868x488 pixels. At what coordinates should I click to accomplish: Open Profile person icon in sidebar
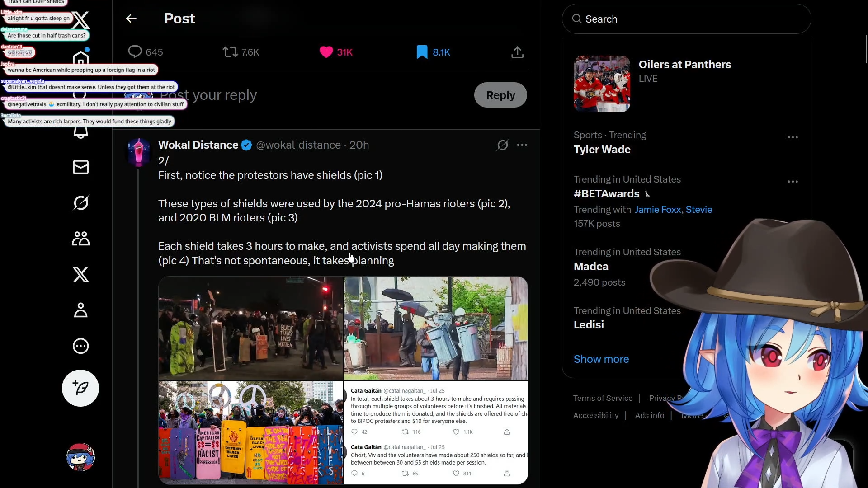(81, 310)
